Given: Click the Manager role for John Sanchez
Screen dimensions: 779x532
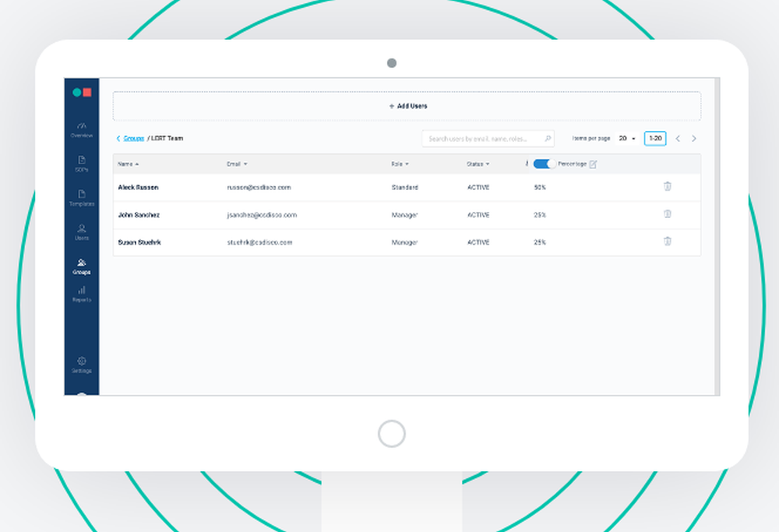Looking at the screenshot, I should pyautogui.click(x=404, y=215).
